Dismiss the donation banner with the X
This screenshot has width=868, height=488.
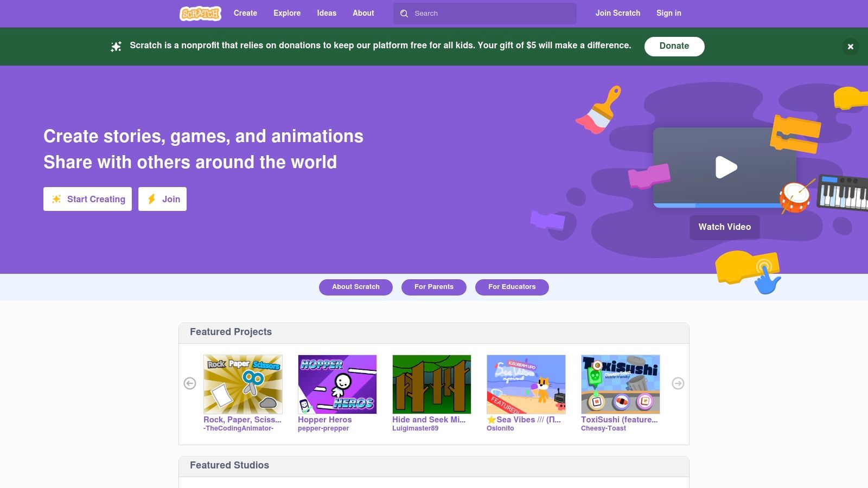point(851,47)
